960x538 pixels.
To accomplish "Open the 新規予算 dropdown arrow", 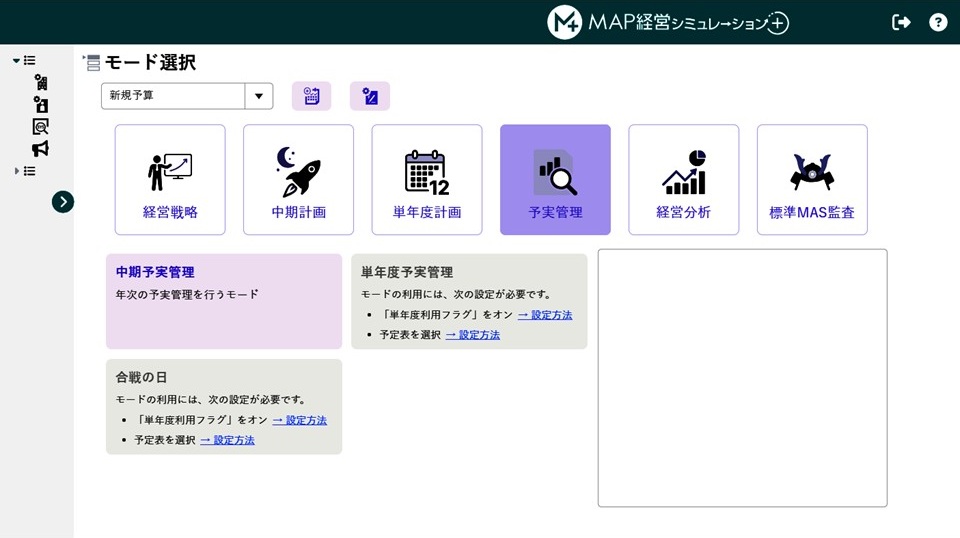I will tap(259, 96).
